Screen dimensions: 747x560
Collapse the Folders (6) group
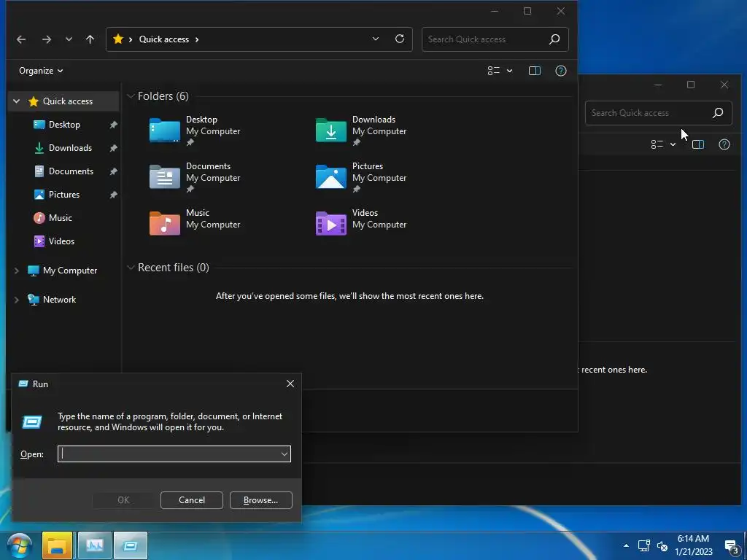pos(130,96)
